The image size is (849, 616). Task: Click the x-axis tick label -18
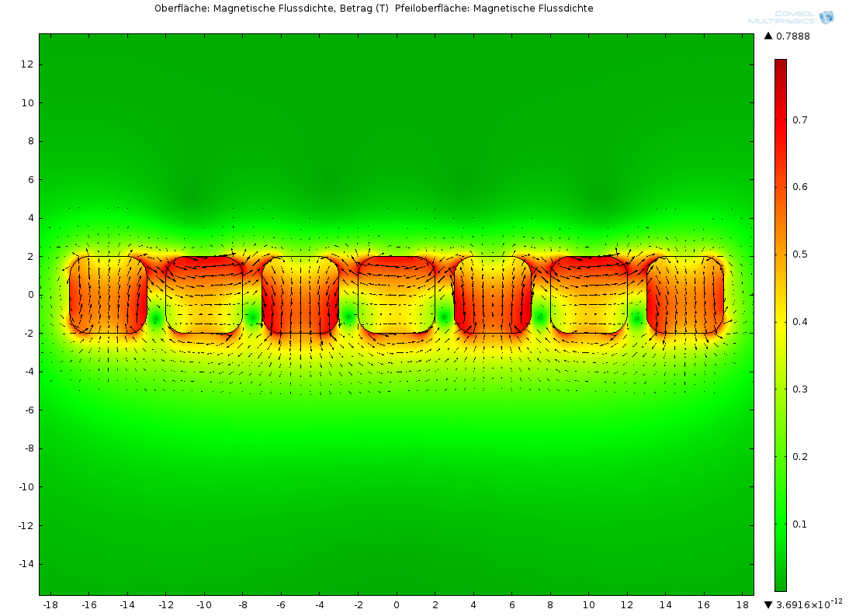point(50,604)
